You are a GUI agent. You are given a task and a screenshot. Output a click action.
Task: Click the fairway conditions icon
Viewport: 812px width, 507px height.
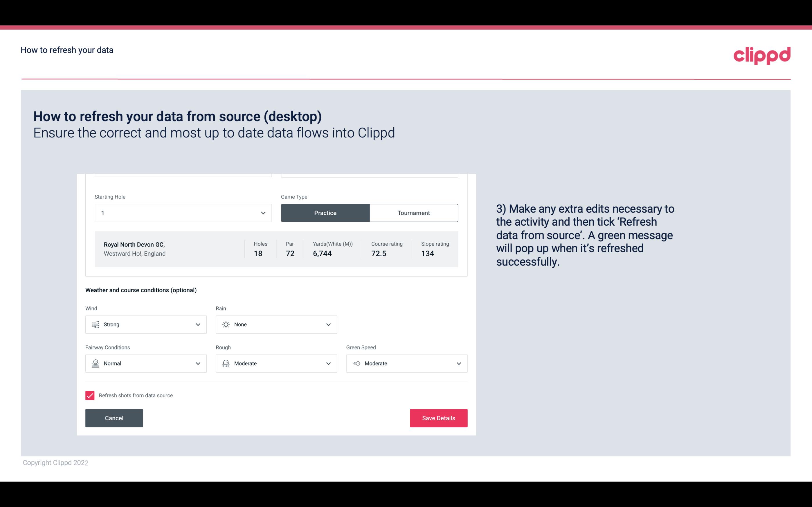pyautogui.click(x=95, y=363)
